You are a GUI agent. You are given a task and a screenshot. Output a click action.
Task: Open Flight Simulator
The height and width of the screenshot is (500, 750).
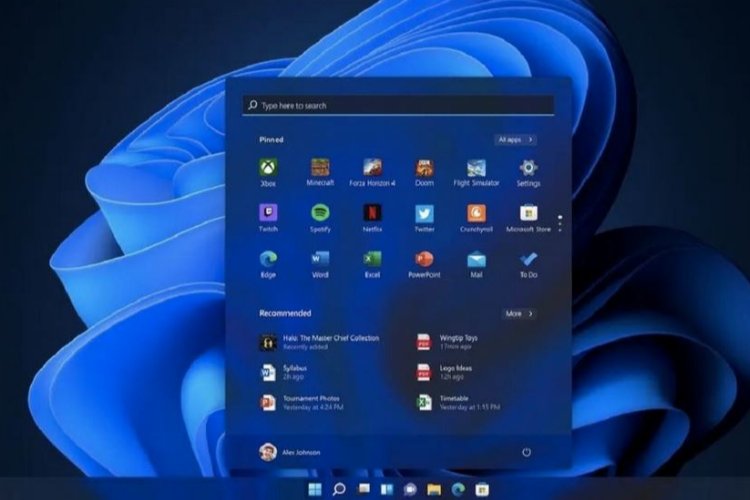[476, 172]
